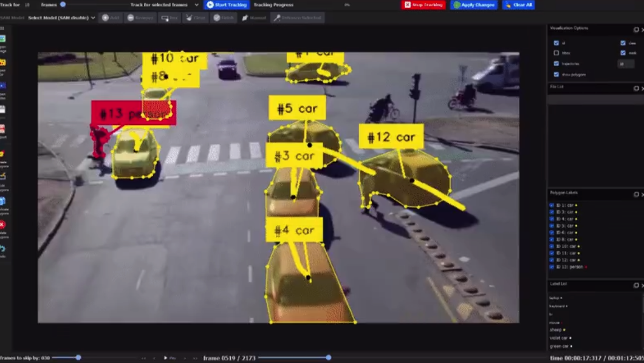Float the Visualization Options panel
The height and width of the screenshot is (363, 644).
(635, 29)
